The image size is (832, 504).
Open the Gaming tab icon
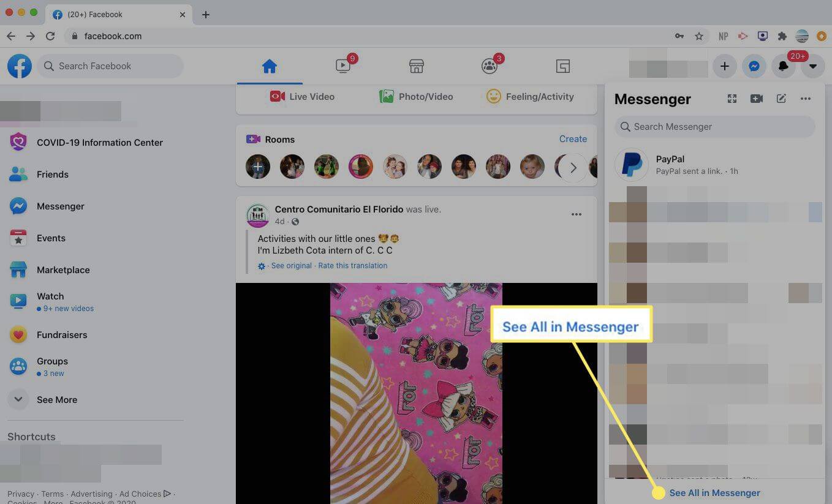point(563,66)
